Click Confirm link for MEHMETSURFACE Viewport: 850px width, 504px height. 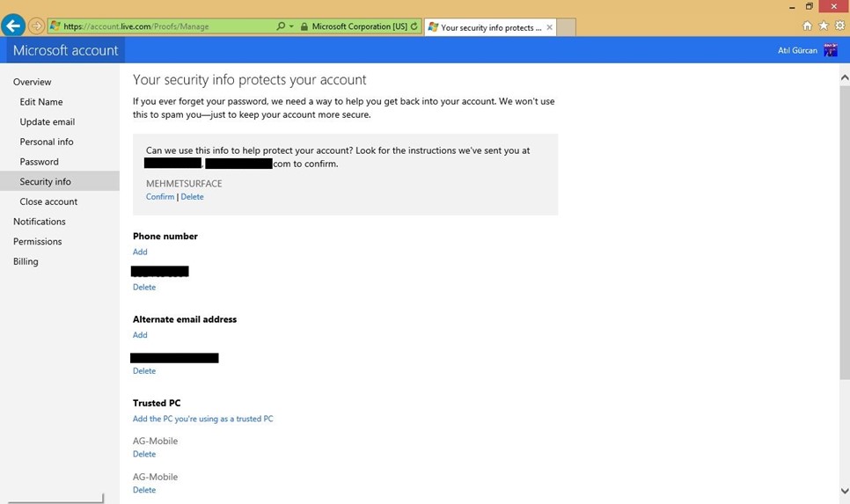click(160, 197)
